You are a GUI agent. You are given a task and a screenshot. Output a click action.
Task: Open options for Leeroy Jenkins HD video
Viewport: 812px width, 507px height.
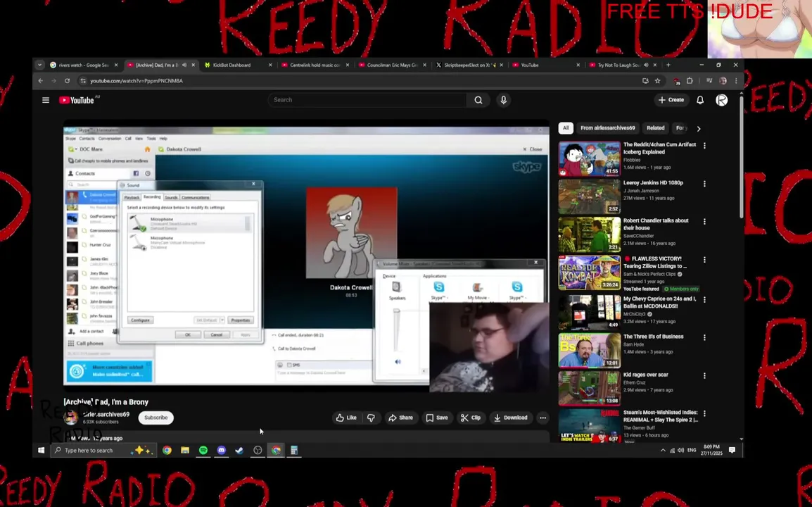(x=704, y=184)
